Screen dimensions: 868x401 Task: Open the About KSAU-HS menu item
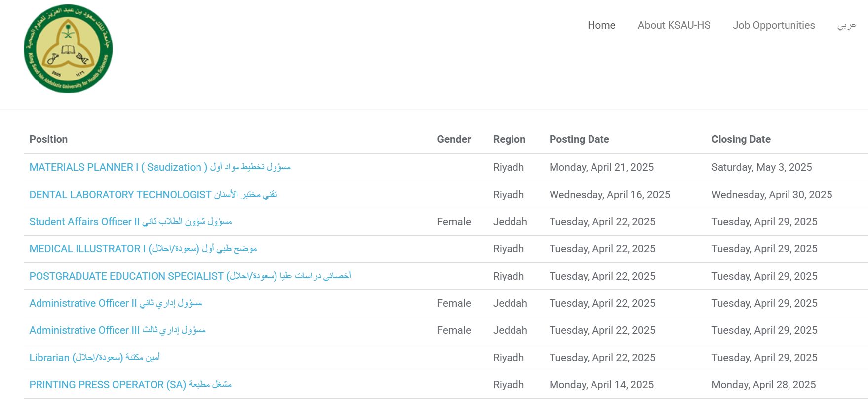click(x=674, y=25)
